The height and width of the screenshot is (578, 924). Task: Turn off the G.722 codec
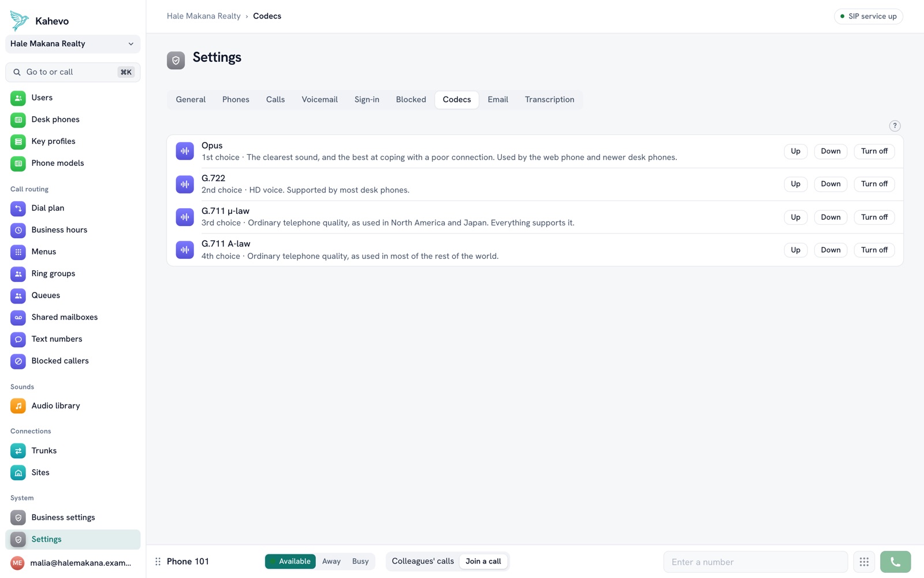(x=874, y=184)
